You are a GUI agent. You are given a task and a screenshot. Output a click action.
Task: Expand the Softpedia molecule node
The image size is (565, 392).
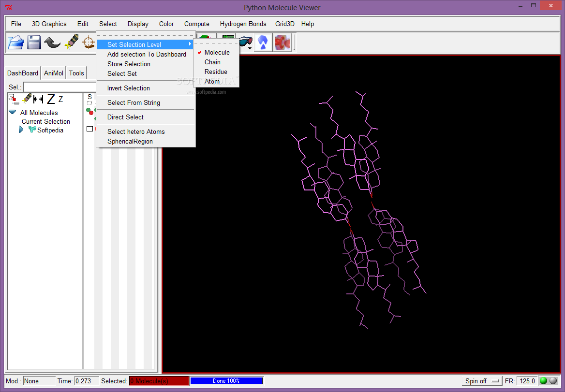pos(21,130)
